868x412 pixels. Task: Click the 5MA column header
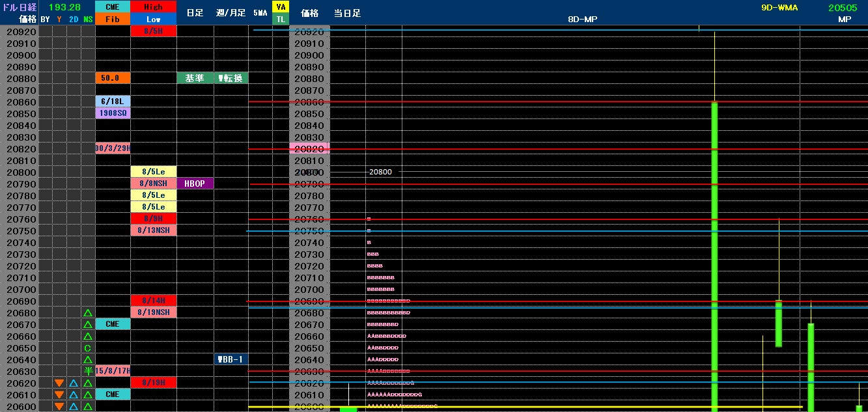[x=260, y=13]
